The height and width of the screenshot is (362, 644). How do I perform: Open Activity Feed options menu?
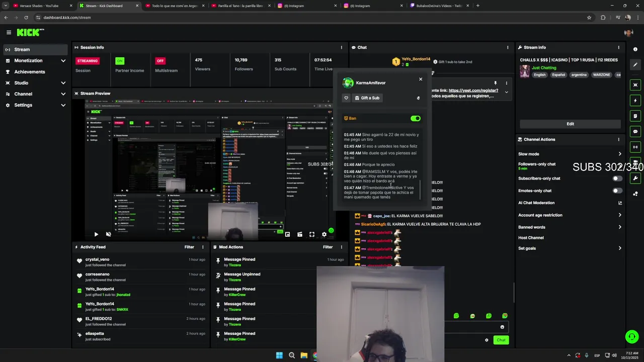click(x=203, y=247)
